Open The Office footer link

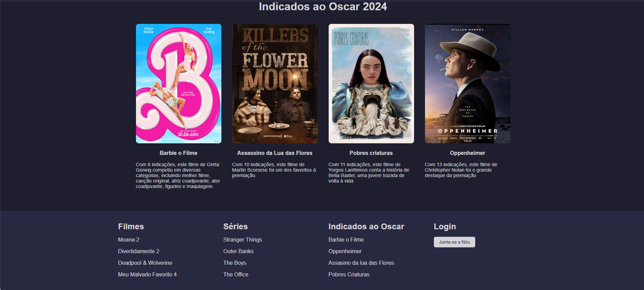coord(236,274)
